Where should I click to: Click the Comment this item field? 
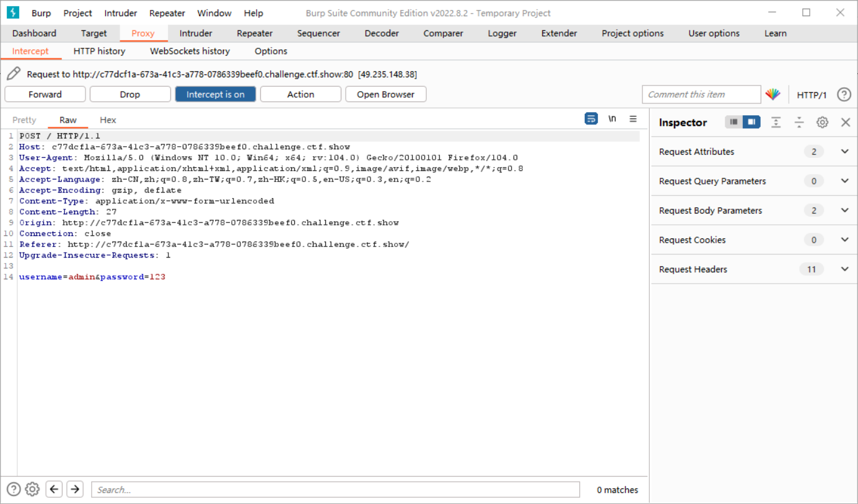click(701, 94)
